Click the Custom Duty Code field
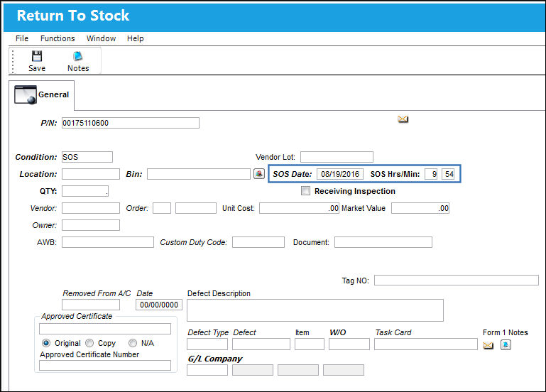Image resolution: width=546 pixels, height=392 pixels. click(x=258, y=242)
